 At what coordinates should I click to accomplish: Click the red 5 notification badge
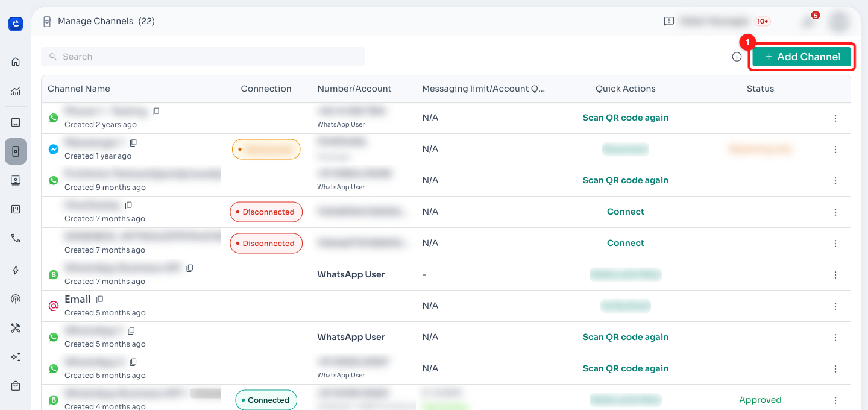(816, 15)
